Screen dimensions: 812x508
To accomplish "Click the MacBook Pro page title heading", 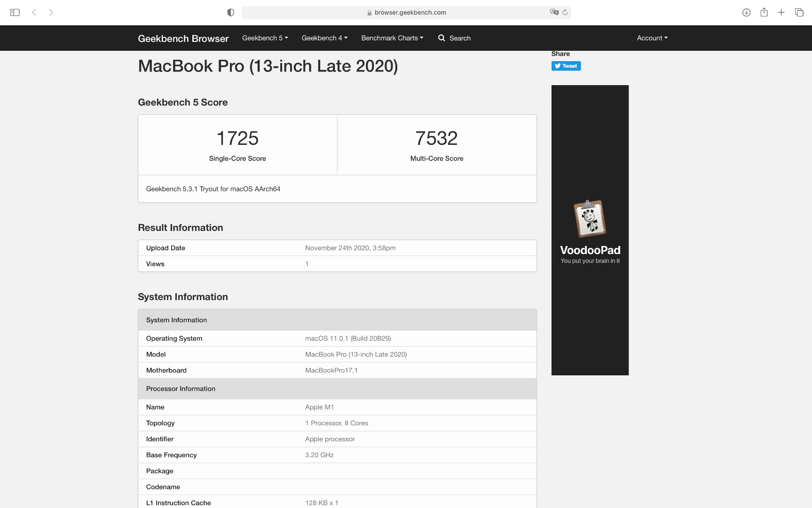I will 268,66.
